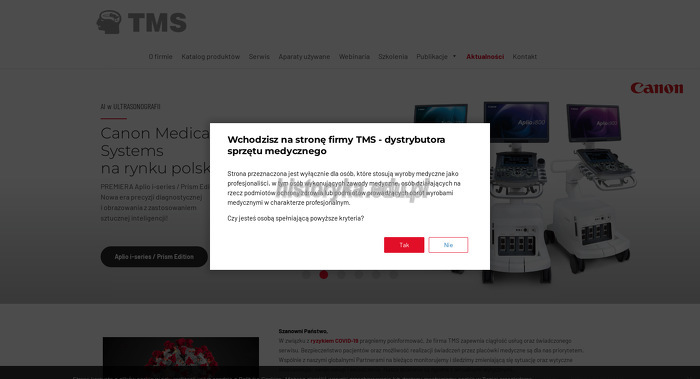Viewport: 700px width, 379px height.
Task: Open the Szkolenia page
Action: (x=393, y=57)
